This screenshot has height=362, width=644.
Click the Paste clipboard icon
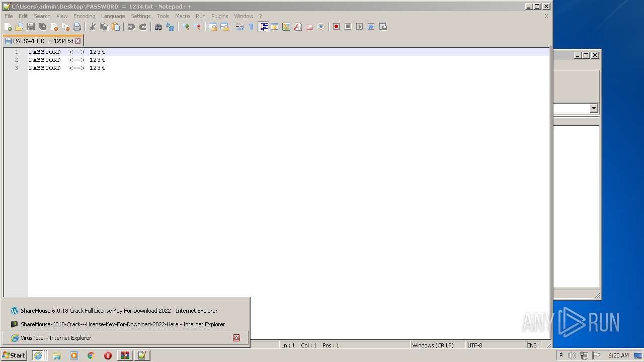pyautogui.click(x=116, y=27)
